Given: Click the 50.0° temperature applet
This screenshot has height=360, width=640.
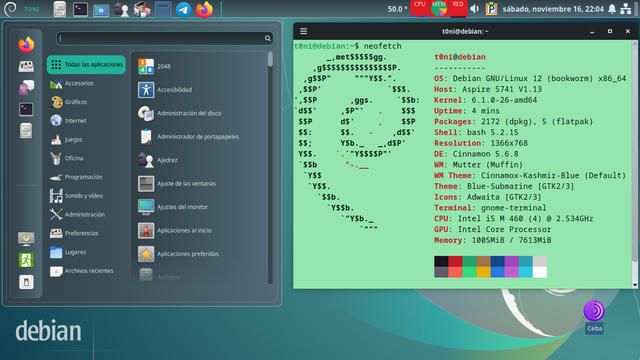Looking at the screenshot, I should pyautogui.click(x=397, y=9).
